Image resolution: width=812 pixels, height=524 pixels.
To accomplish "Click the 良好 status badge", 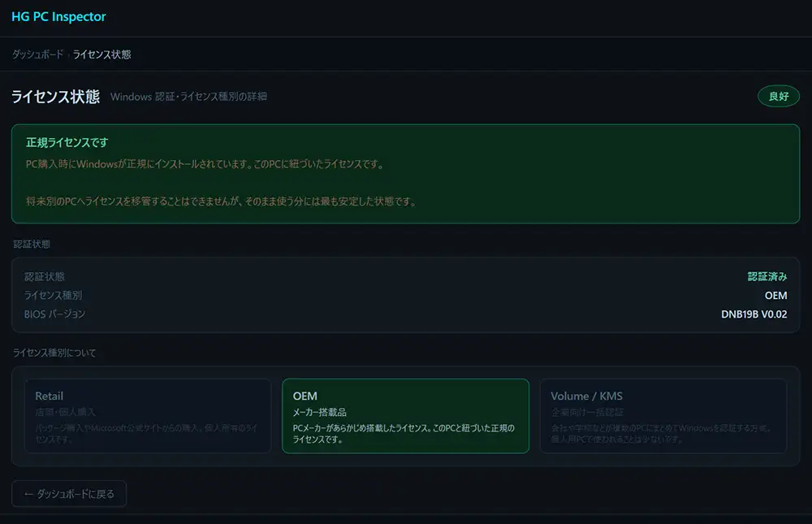I will pos(779,97).
